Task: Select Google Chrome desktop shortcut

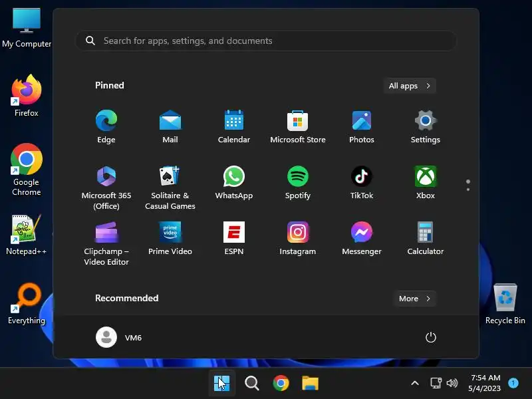Action: [x=27, y=170]
